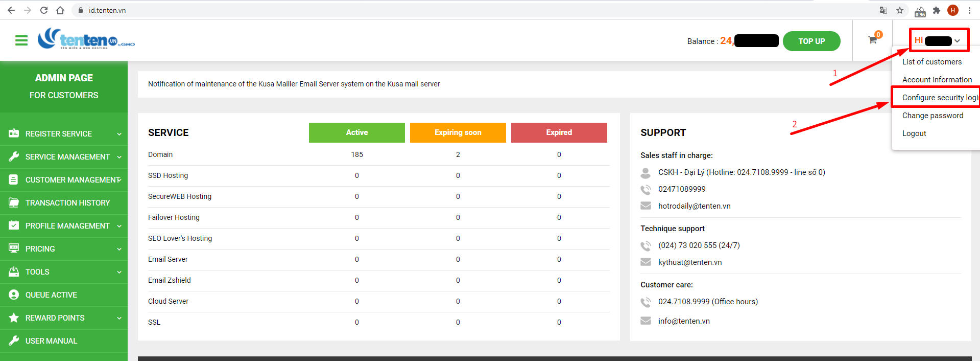Click the Cloud Server row label
The height and width of the screenshot is (361, 980).
click(168, 301)
